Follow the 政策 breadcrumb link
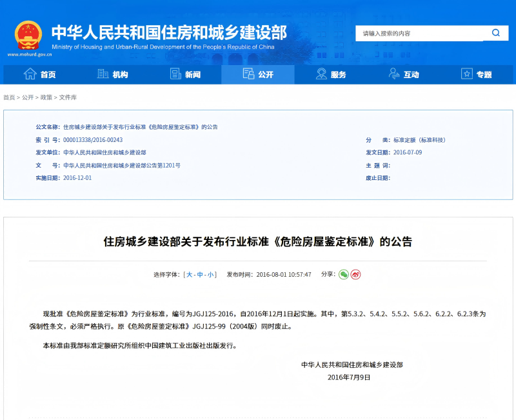This screenshot has height=420, width=516. point(46,97)
